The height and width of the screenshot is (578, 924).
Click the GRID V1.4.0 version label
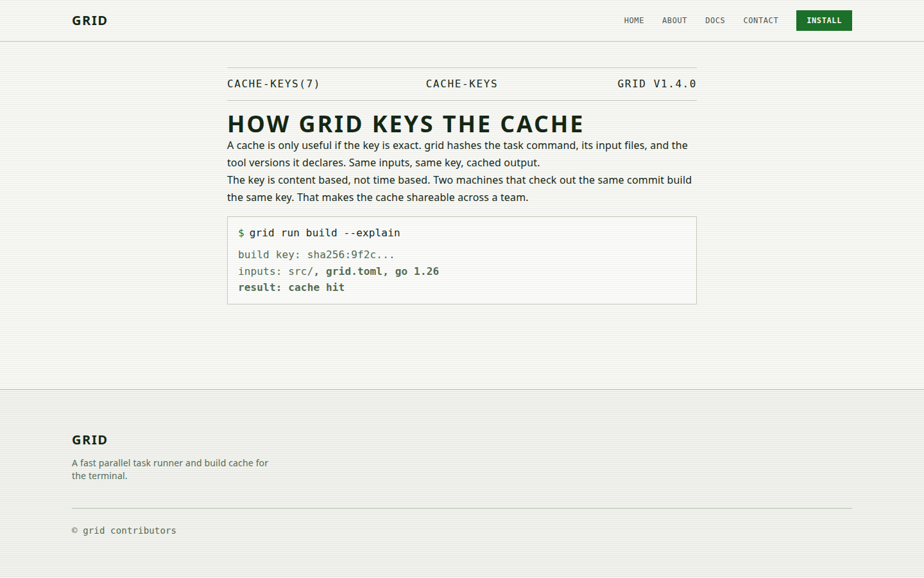click(x=657, y=84)
